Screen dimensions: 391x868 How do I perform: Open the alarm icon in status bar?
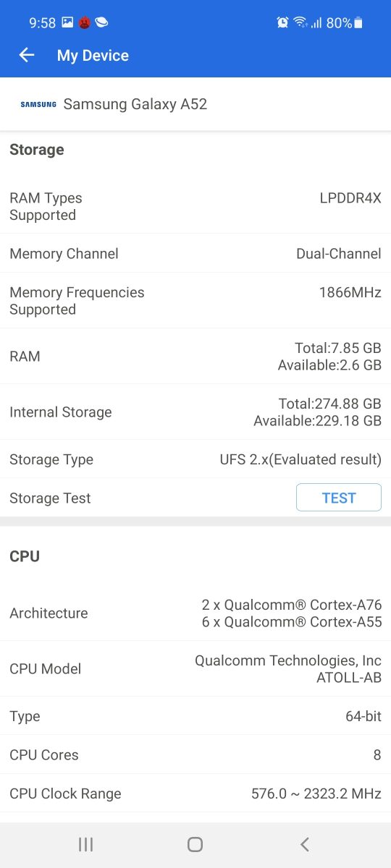[282, 22]
